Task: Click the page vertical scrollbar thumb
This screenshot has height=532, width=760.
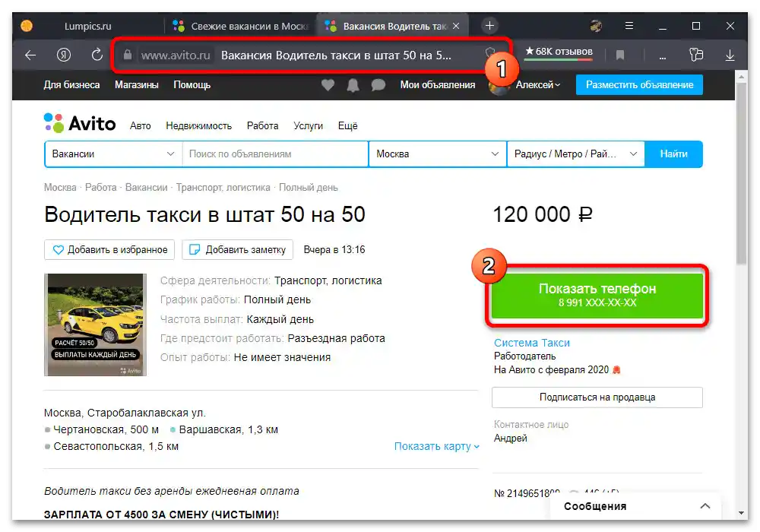Action: 741,173
